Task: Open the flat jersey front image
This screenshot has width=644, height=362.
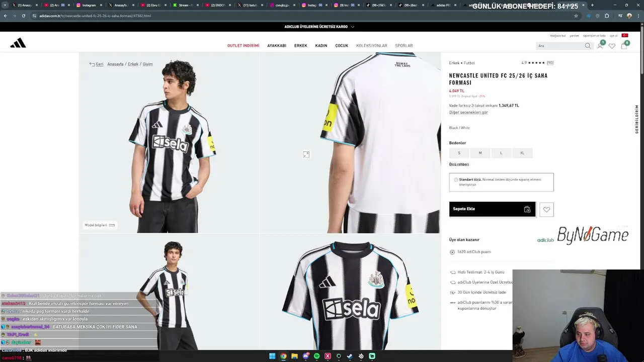Action: 351,292
